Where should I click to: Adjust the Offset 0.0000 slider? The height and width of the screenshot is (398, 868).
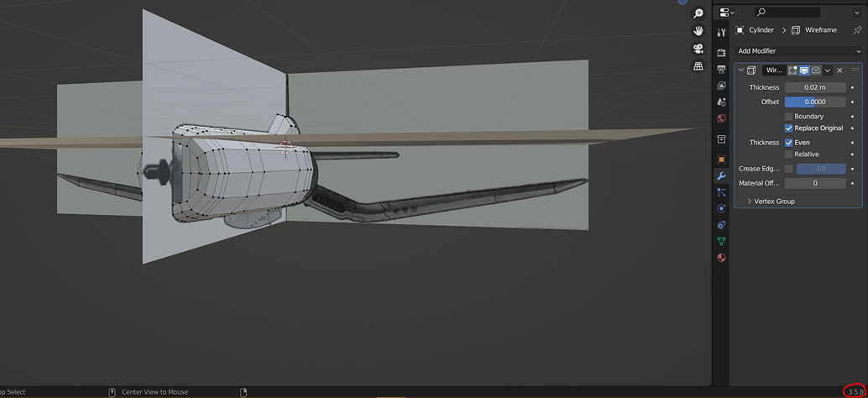tap(815, 102)
